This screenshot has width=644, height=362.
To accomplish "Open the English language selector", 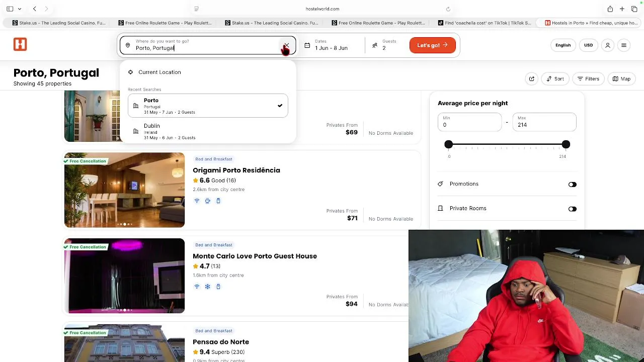I will click(563, 45).
